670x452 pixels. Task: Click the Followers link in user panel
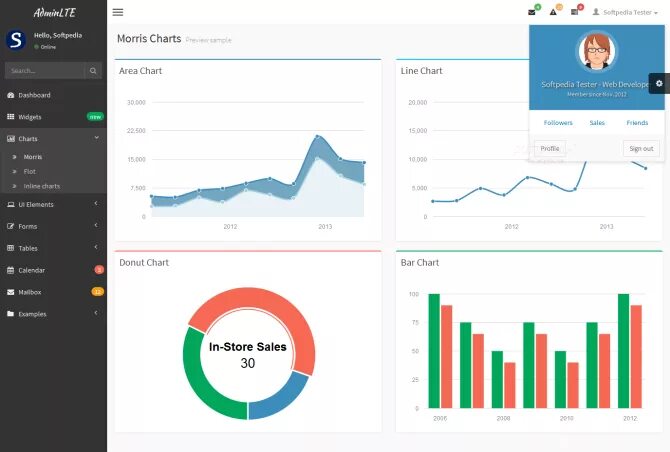tap(558, 123)
